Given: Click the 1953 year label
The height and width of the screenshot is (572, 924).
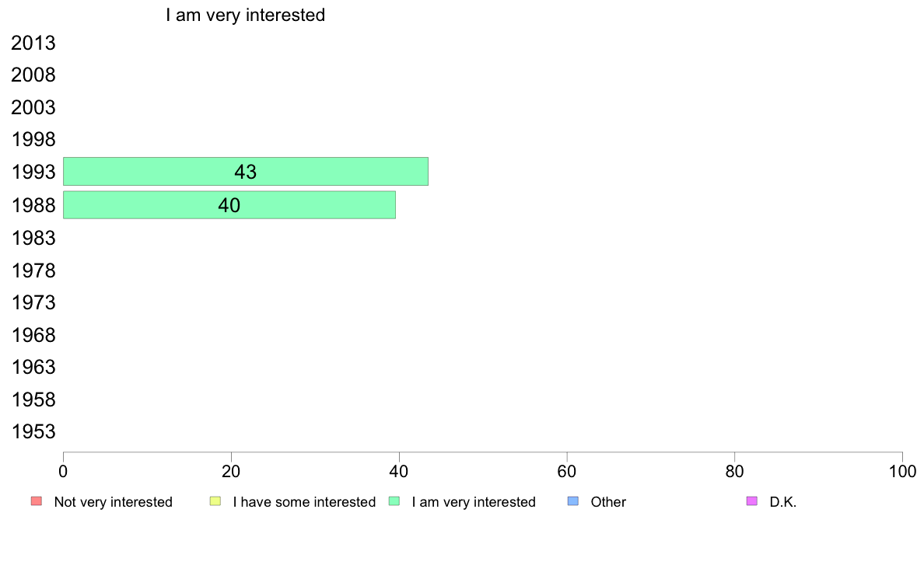Looking at the screenshot, I should click(33, 432).
